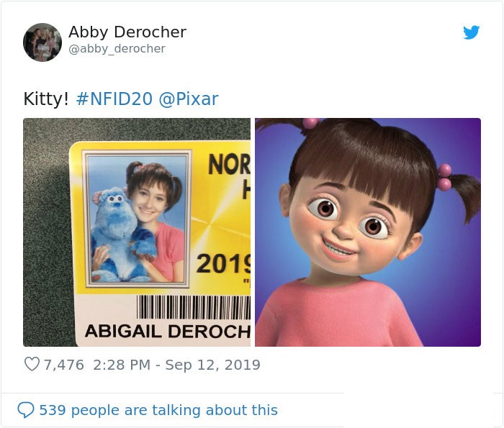This screenshot has width=504, height=428.
Task: Click the Abby Derocher display name
Action: 127,32
